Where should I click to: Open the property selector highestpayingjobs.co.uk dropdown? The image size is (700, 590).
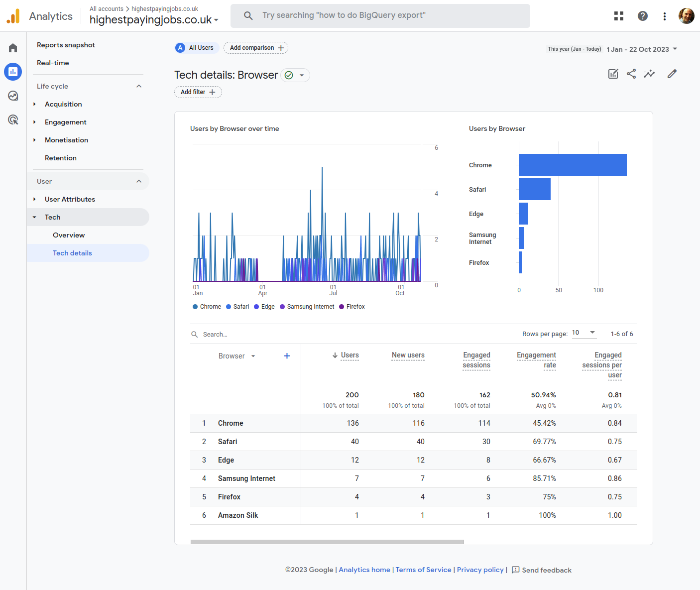tap(154, 19)
